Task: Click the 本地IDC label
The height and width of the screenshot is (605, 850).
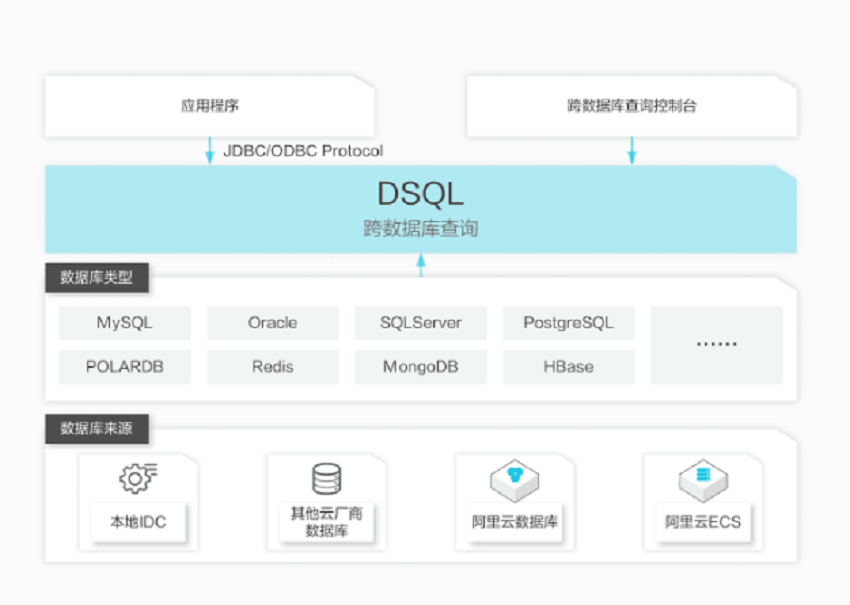Action: [138, 522]
